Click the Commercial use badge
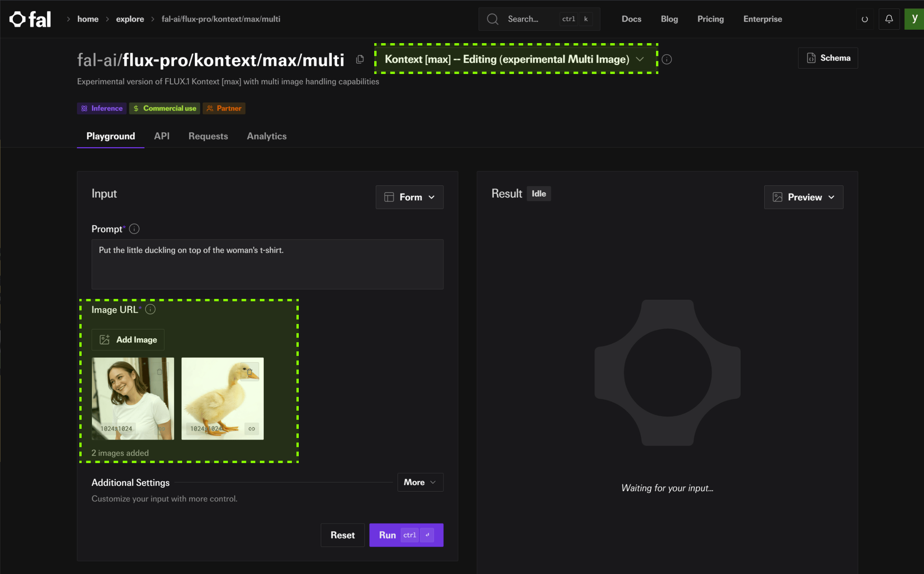Image resolution: width=924 pixels, height=574 pixels. [165, 109]
